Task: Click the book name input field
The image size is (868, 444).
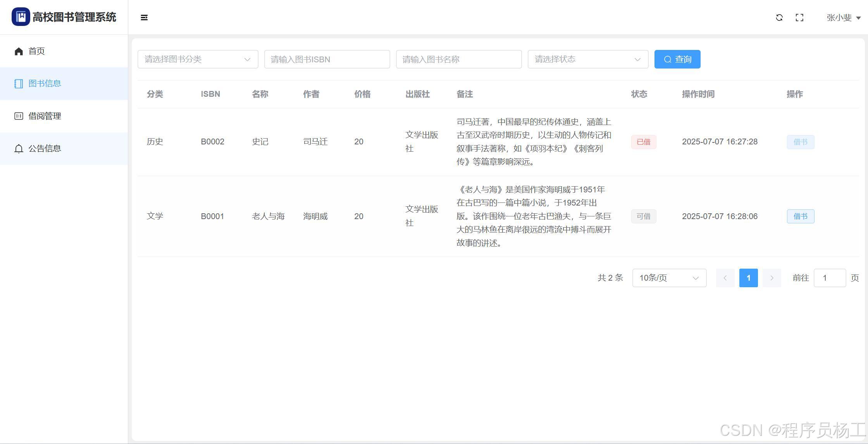Action: click(458, 59)
